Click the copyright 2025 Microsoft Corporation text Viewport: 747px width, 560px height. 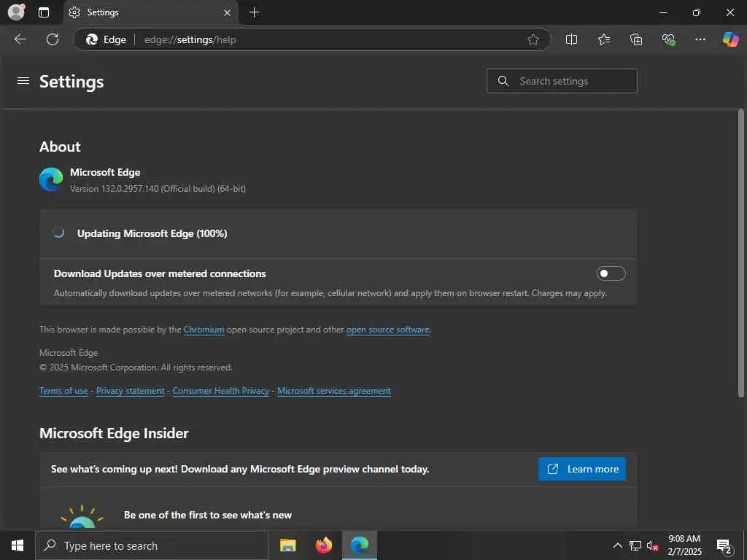[x=136, y=367]
